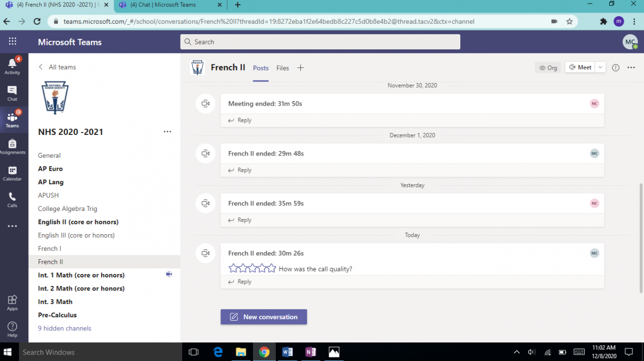
Task: Reply to French II ended 30m 26s
Action: pyautogui.click(x=239, y=282)
